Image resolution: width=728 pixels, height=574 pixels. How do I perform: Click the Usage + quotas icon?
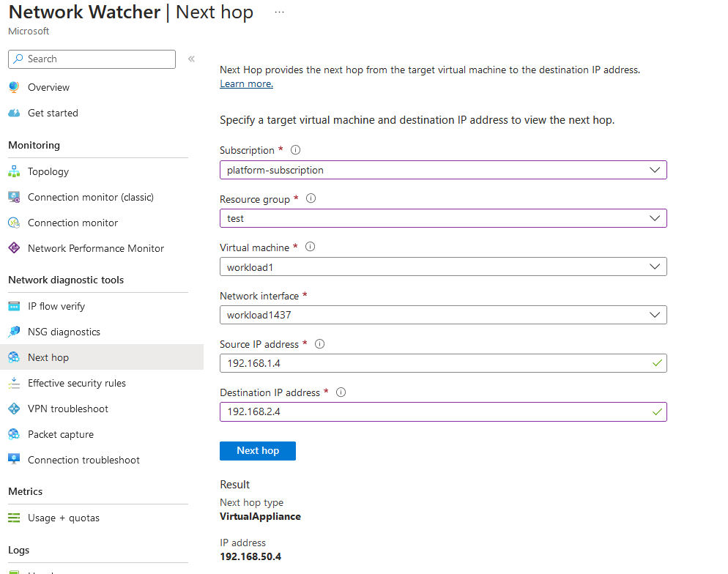14,518
